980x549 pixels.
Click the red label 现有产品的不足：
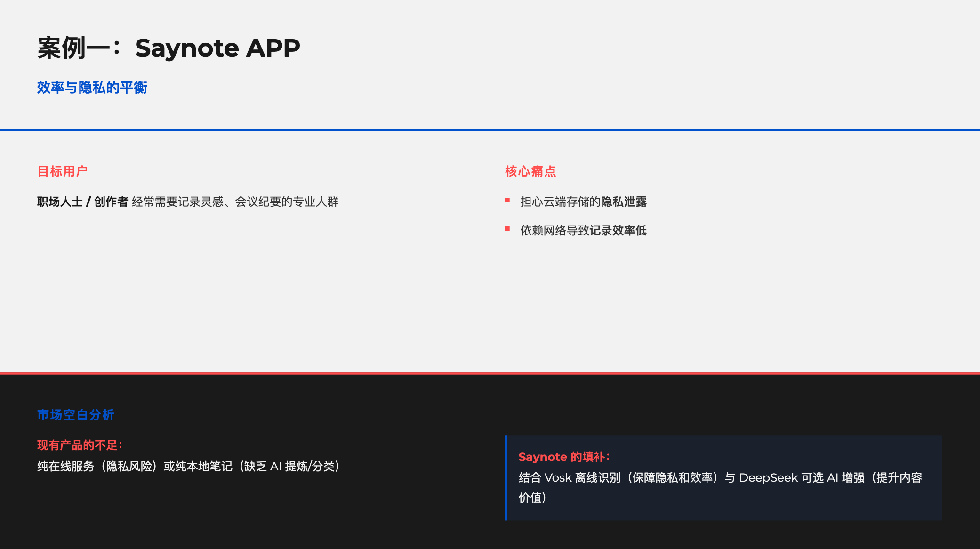pyautogui.click(x=80, y=445)
